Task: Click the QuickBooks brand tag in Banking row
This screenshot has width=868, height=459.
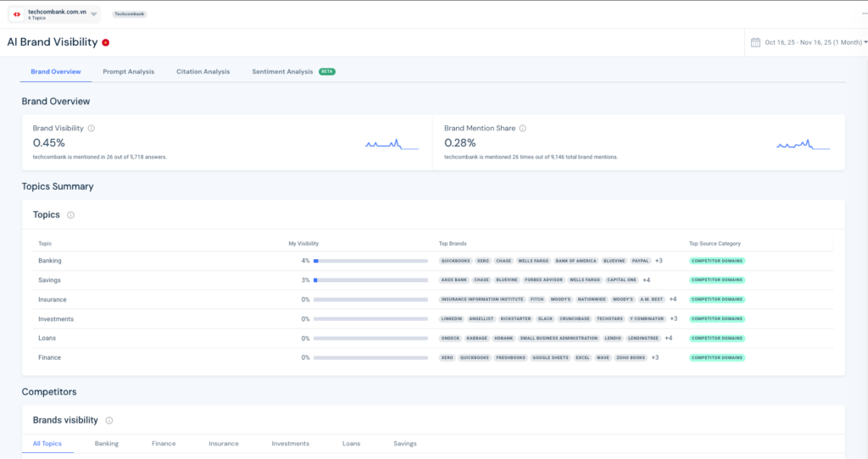Action: point(455,261)
